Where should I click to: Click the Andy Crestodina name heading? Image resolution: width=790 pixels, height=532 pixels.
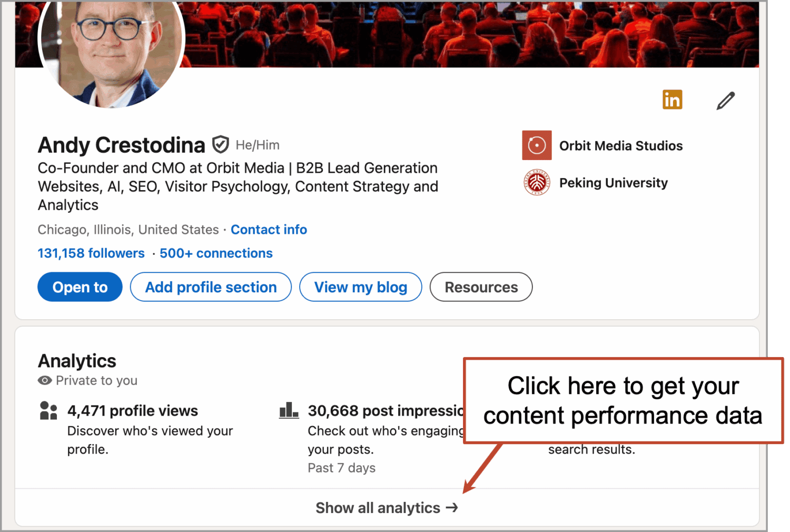[122, 145]
